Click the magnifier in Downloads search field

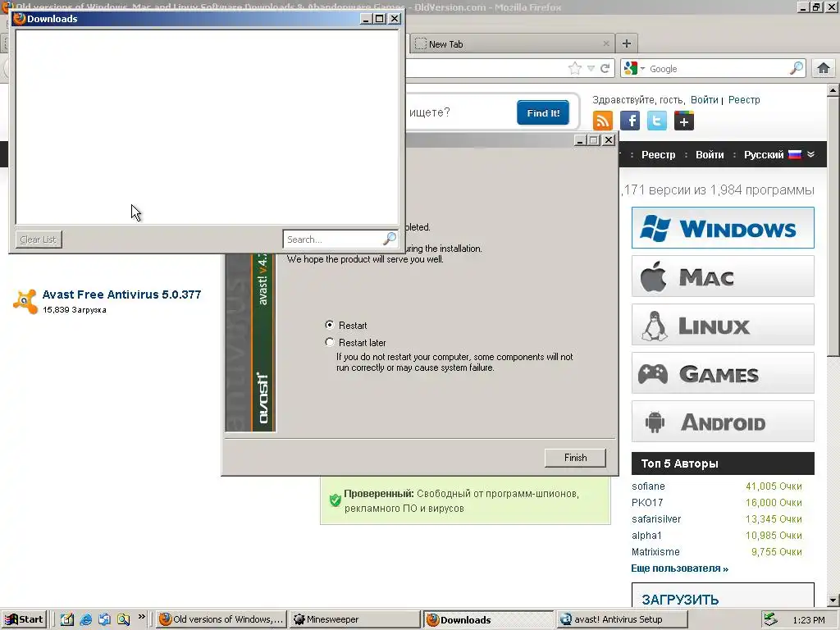tap(390, 239)
